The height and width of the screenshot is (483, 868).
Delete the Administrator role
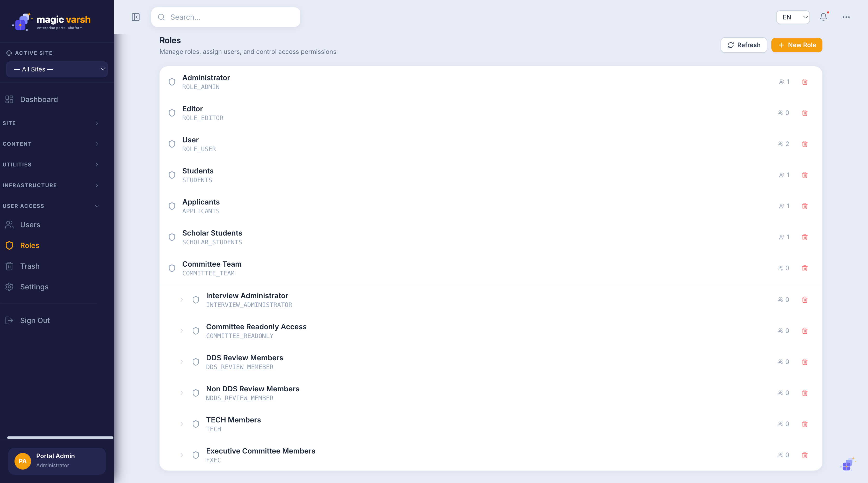pos(805,82)
